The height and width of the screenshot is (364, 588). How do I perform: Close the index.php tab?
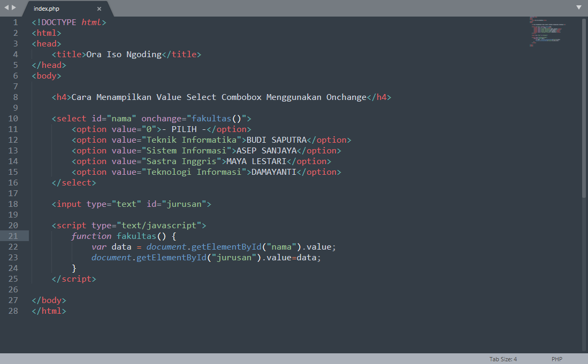coord(98,9)
